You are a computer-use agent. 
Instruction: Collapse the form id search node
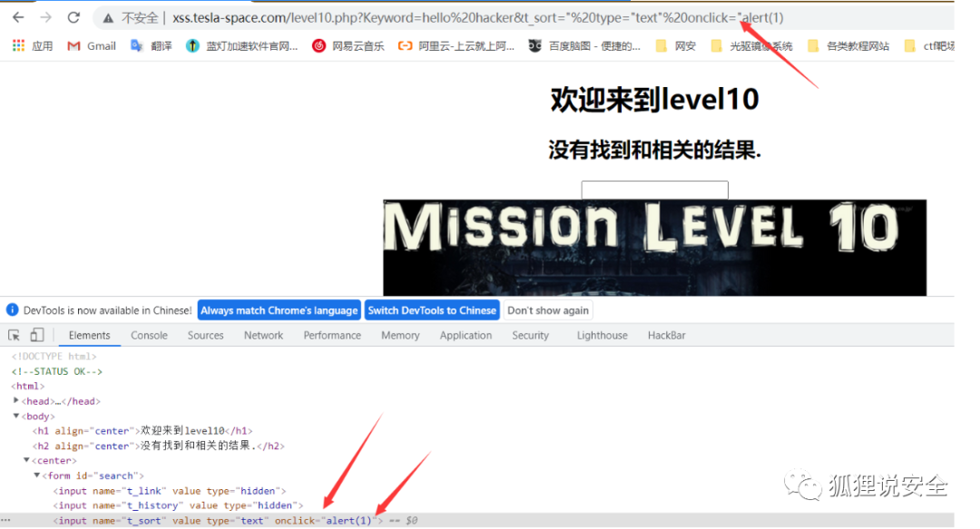click(x=36, y=475)
